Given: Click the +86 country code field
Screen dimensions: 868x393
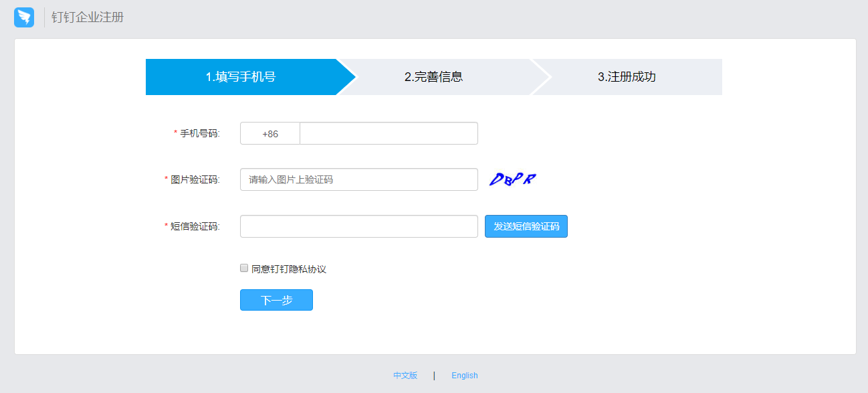Looking at the screenshot, I should coord(269,133).
